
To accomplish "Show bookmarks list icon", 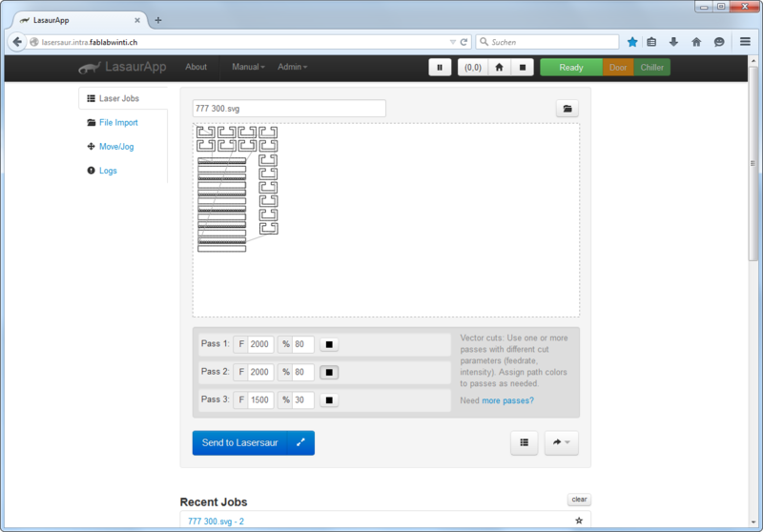I will pyautogui.click(x=651, y=42).
